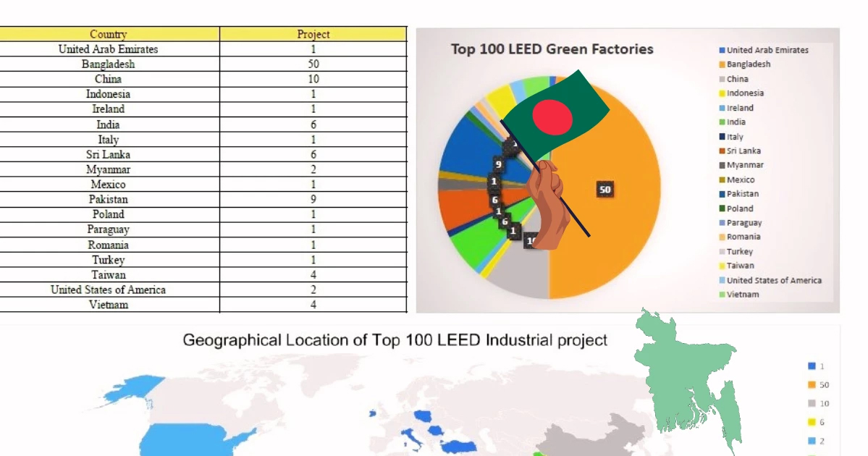Select the gray China swatch in pie legend
Image resolution: width=868 pixels, height=456 pixels.
tap(722, 79)
